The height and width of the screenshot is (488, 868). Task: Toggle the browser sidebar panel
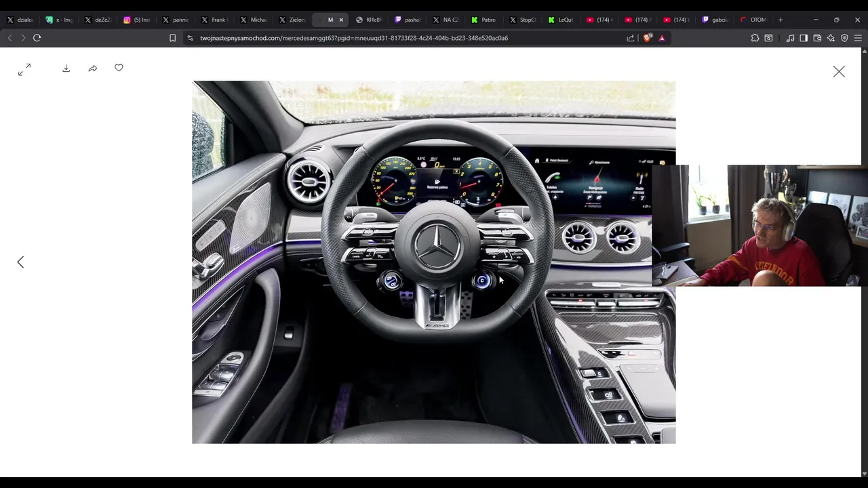[804, 38]
